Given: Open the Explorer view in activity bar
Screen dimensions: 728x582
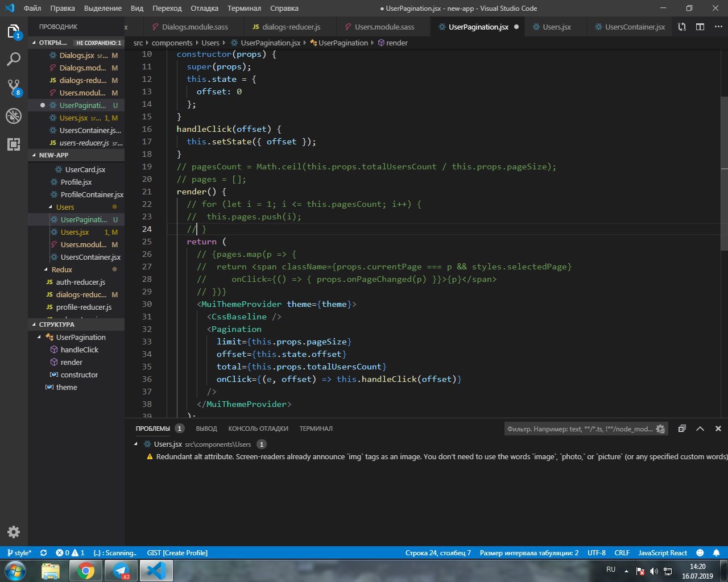Looking at the screenshot, I should coord(14,31).
